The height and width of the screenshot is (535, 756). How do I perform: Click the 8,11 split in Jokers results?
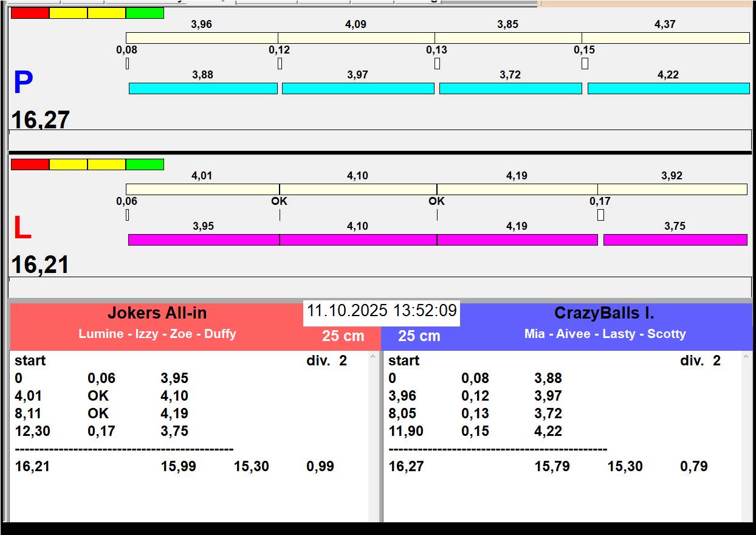[29, 413]
